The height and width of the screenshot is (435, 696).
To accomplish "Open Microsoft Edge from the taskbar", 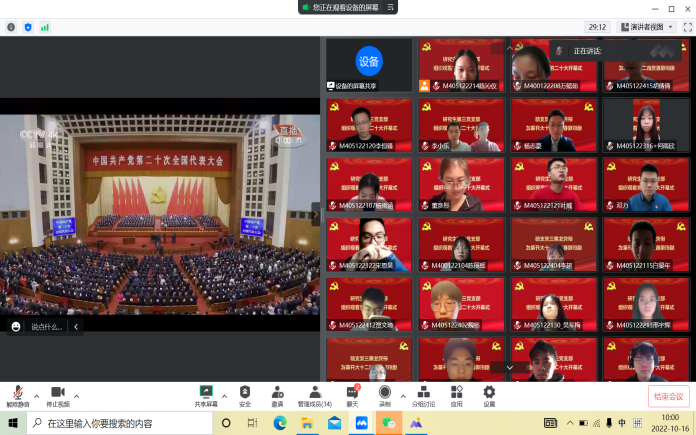I will click(281, 423).
